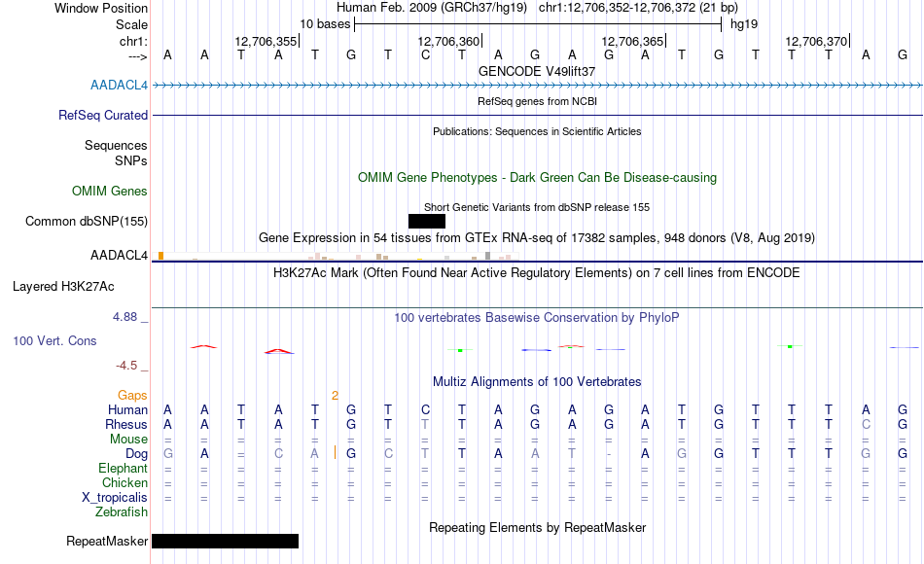Click the Elephant species row label
Image resolution: width=924 pixels, height=564 pixels.
coord(123,468)
